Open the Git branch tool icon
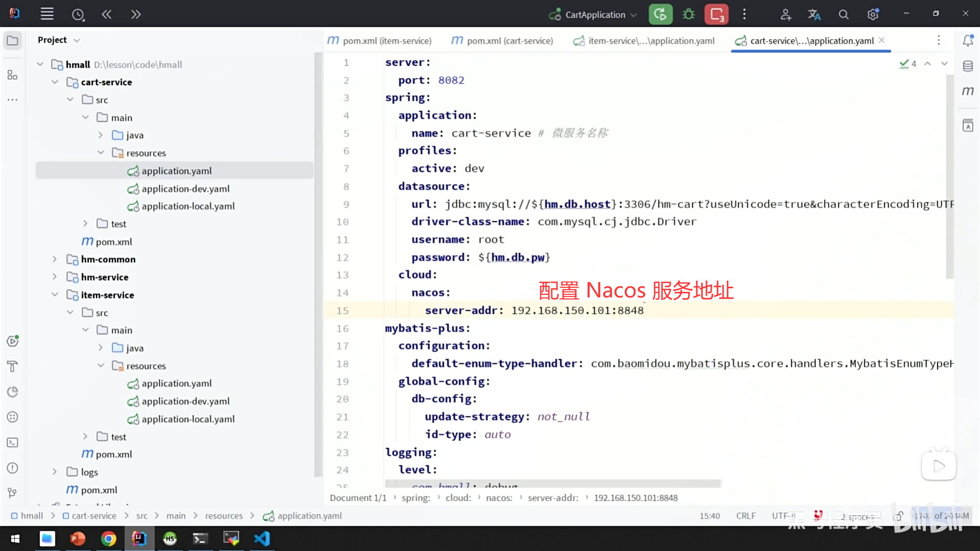This screenshot has width=980, height=551. tap(13, 493)
